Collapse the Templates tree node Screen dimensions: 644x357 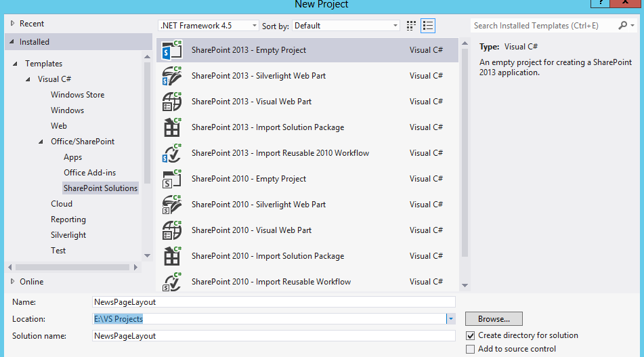(15, 64)
